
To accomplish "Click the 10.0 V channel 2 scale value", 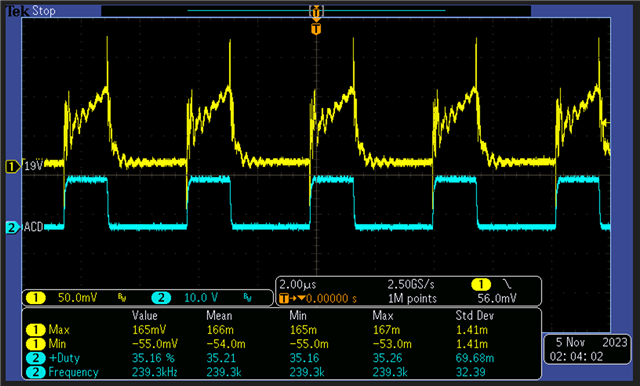I will (201, 298).
